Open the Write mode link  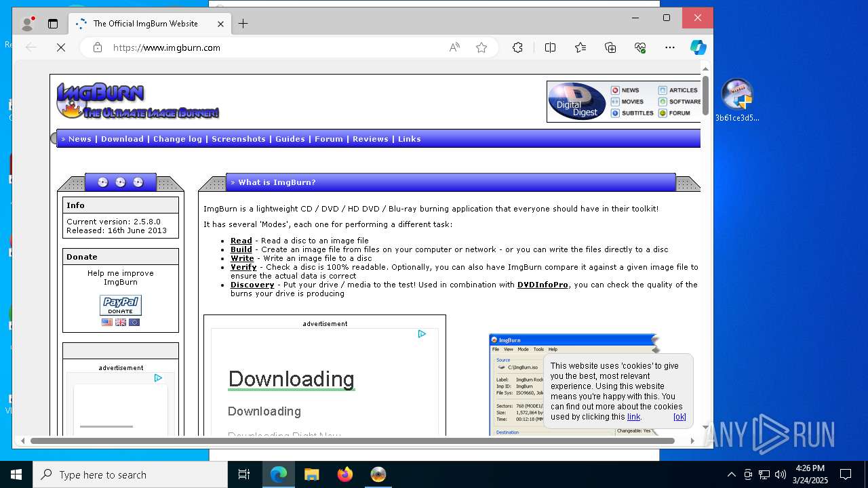point(242,258)
